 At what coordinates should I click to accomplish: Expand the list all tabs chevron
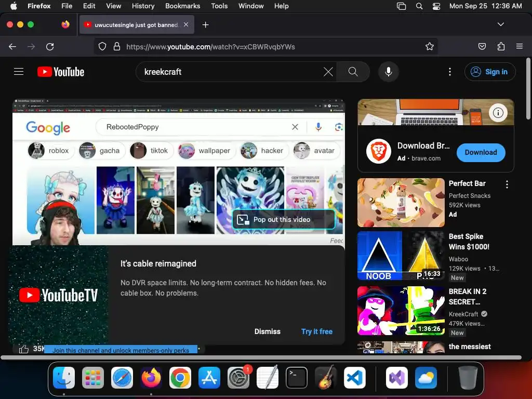point(500,24)
